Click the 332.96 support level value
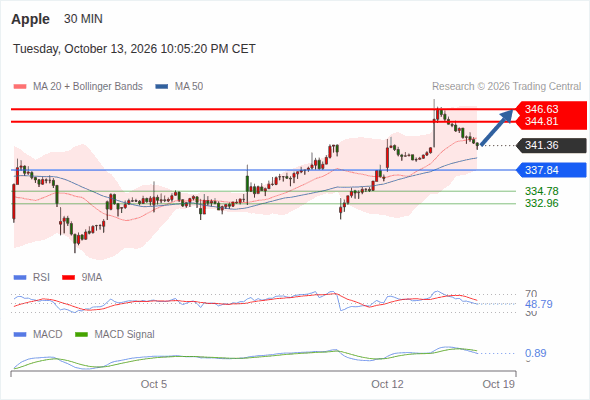The height and width of the screenshot is (400, 590). pyautogui.click(x=542, y=203)
